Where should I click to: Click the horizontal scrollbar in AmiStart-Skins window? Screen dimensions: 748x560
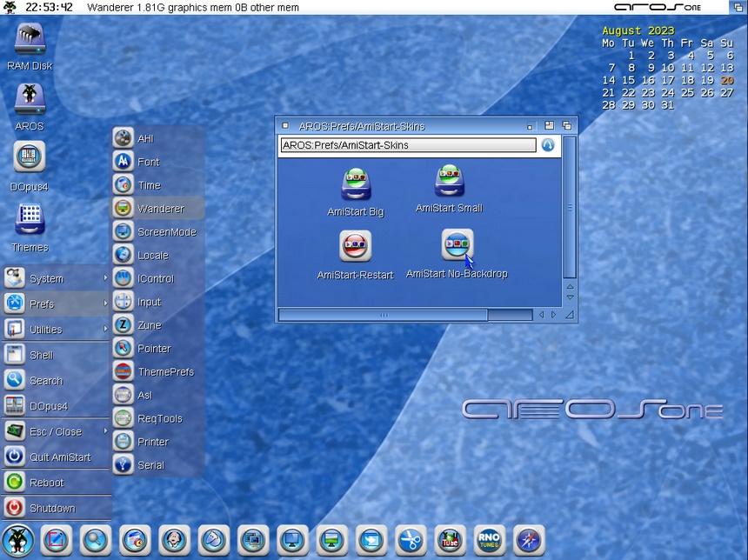(383, 315)
